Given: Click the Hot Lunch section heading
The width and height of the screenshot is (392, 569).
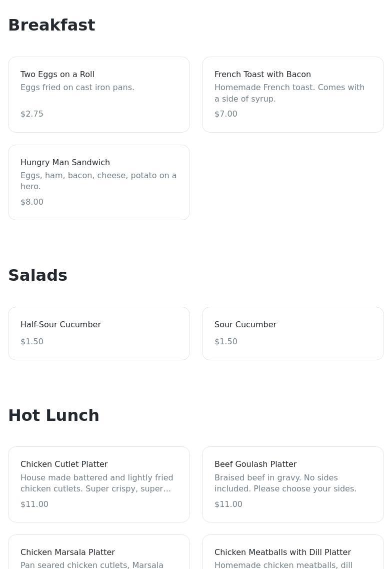Looking at the screenshot, I should tap(53, 415).
